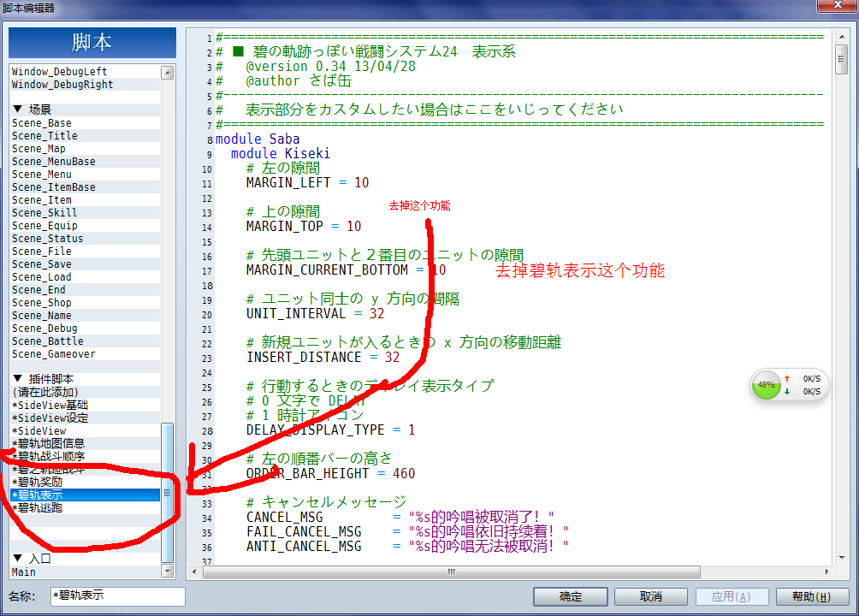The height and width of the screenshot is (616, 859).
Task: Collapse the 入口 section triangle
Action: tap(17, 558)
